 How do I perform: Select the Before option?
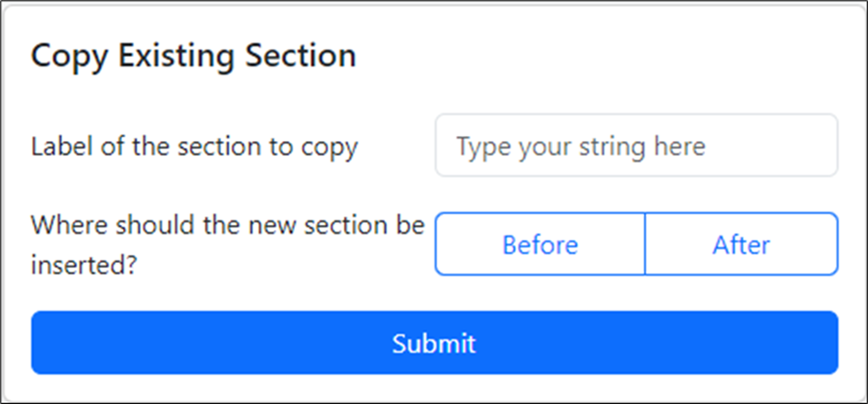(x=540, y=244)
